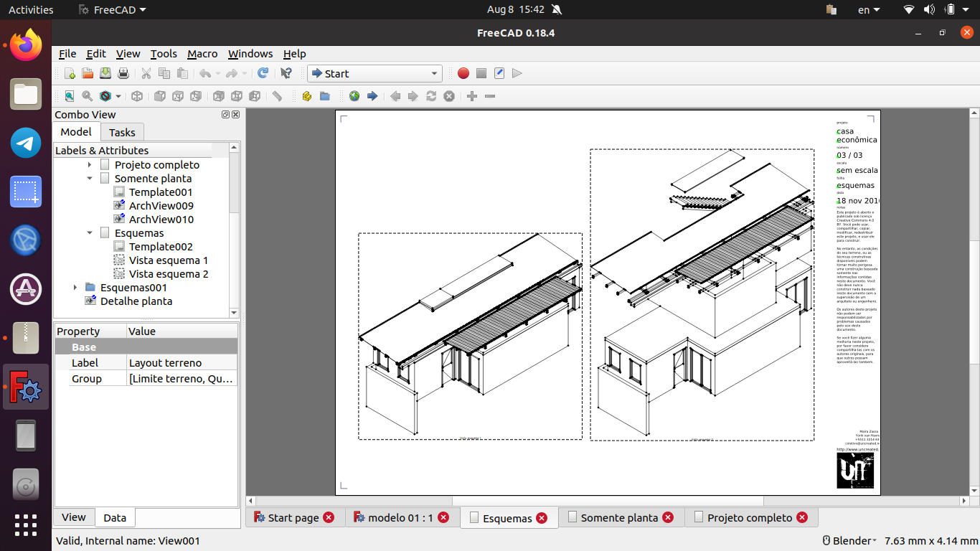Click the Cut scissors icon

tap(146, 73)
